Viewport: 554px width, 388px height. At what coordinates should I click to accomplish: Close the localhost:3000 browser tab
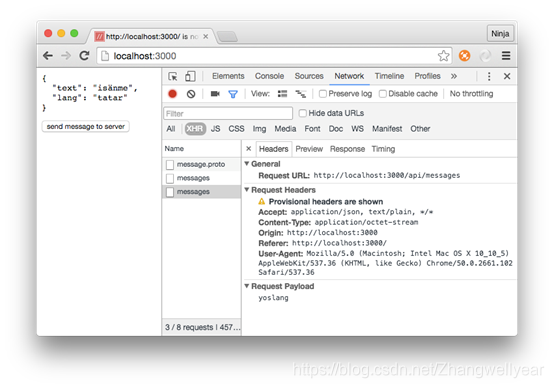pos(205,36)
